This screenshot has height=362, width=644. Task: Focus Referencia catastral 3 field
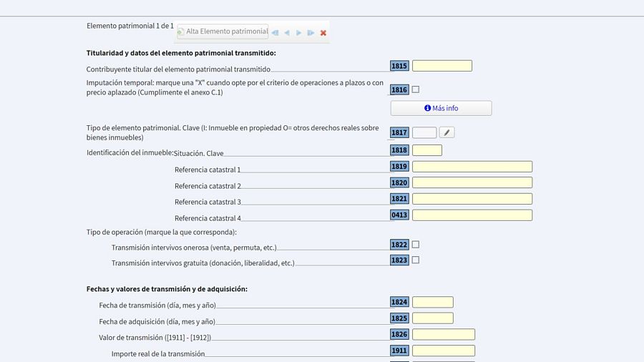click(472, 199)
